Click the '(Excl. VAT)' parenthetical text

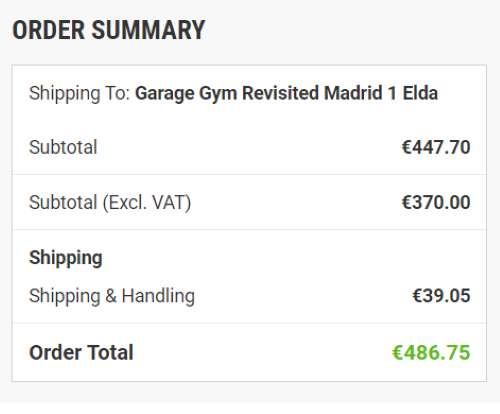147,202
